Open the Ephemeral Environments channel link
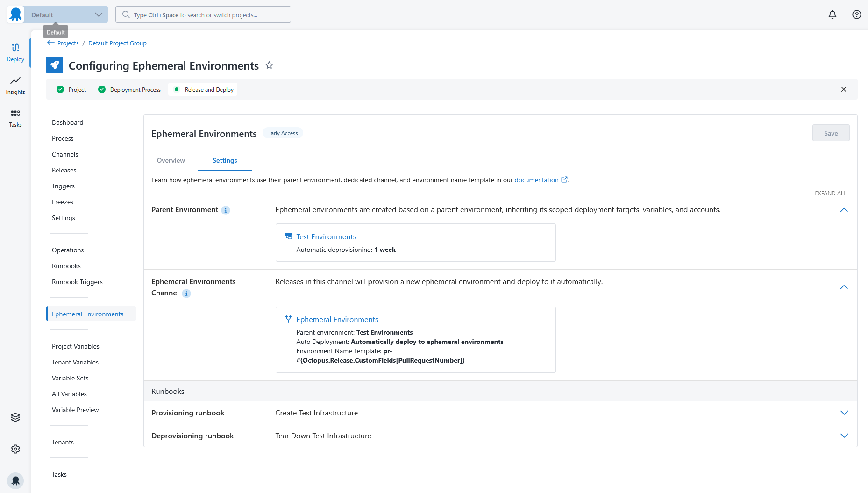The height and width of the screenshot is (493, 868). point(337,319)
